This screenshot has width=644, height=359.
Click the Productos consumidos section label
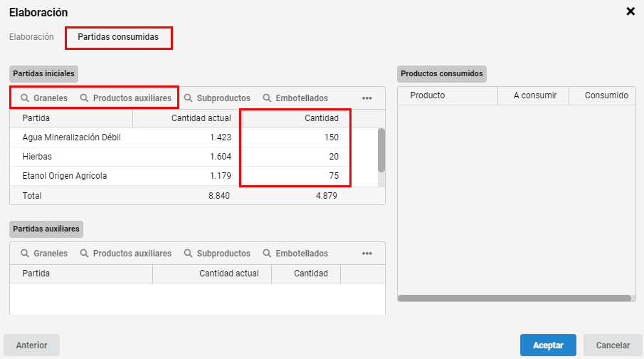pyautogui.click(x=442, y=74)
